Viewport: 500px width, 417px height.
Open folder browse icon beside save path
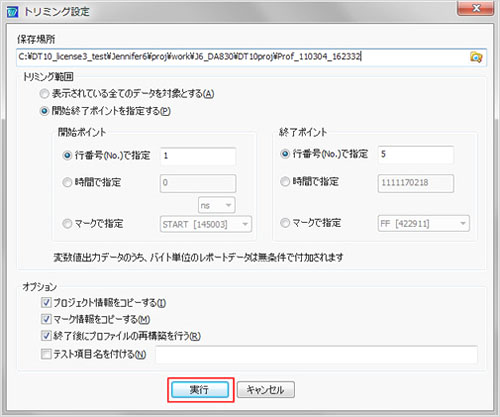click(476, 57)
